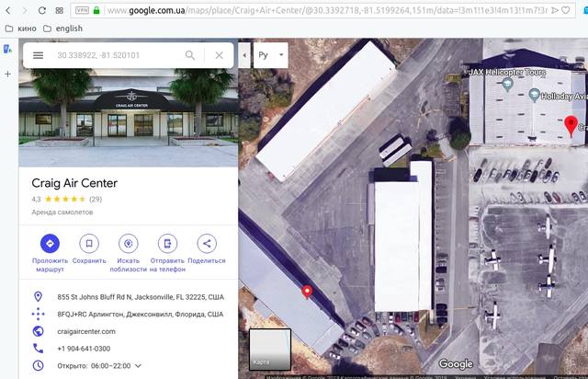This screenshot has height=379, width=588.
Task: Clear the search with the X icon
Action: 220,55
